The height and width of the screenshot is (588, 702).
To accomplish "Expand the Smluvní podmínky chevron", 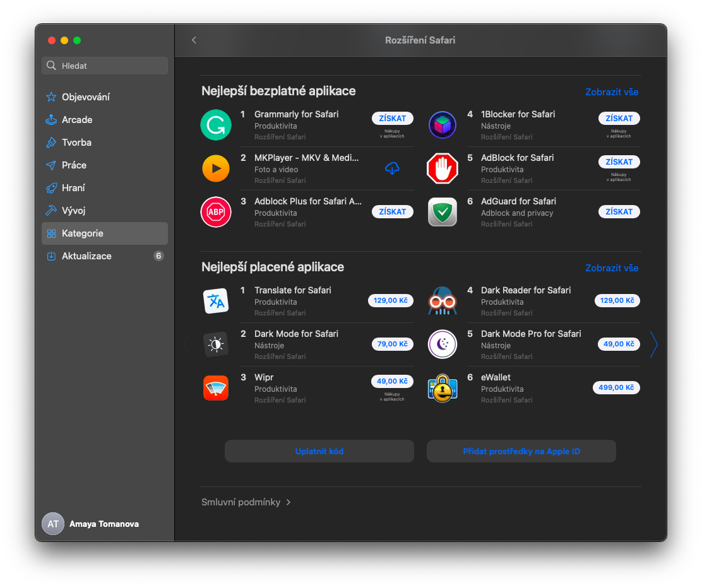I will [x=289, y=502].
